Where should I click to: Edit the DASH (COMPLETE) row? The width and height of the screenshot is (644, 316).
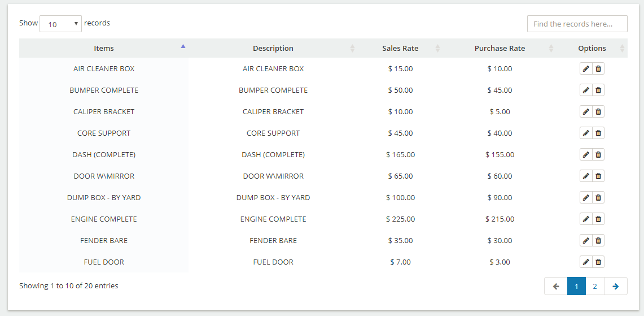pos(586,155)
